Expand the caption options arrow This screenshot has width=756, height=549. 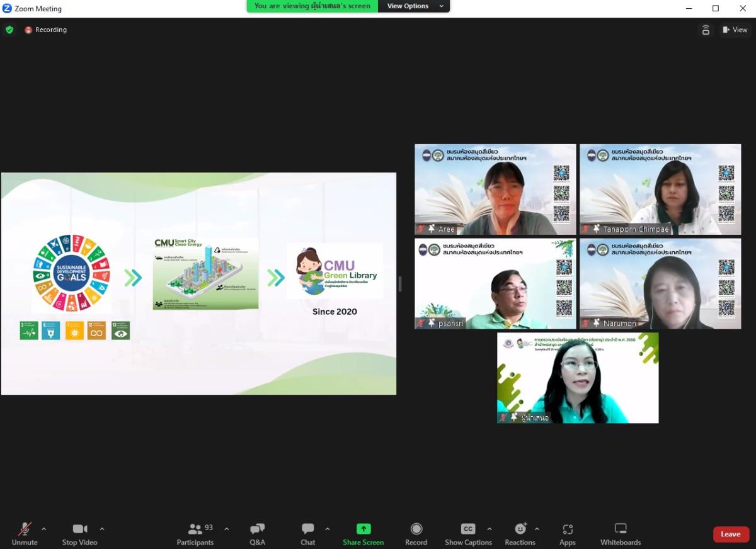tap(490, 529)
